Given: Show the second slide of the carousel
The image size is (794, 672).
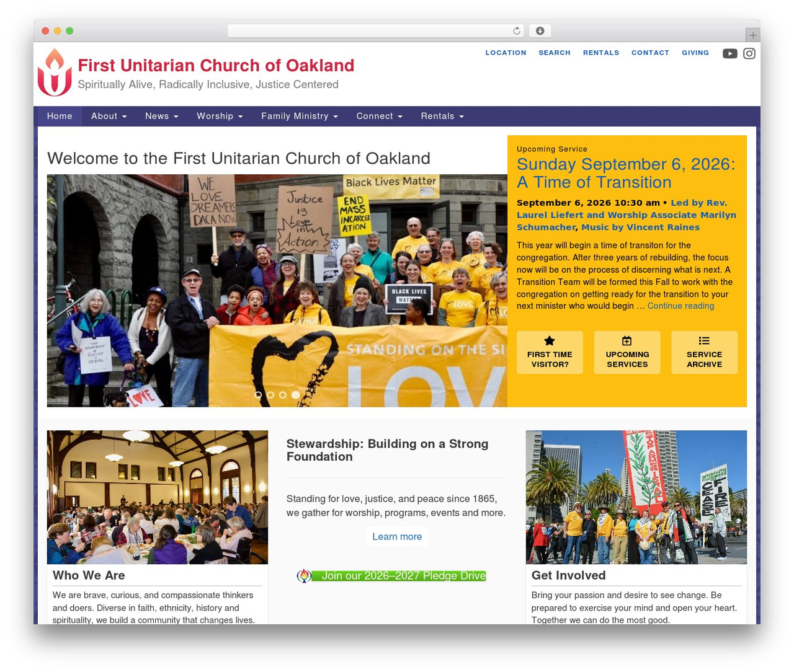Looking at the screenshot, I should tap(270, 395).
